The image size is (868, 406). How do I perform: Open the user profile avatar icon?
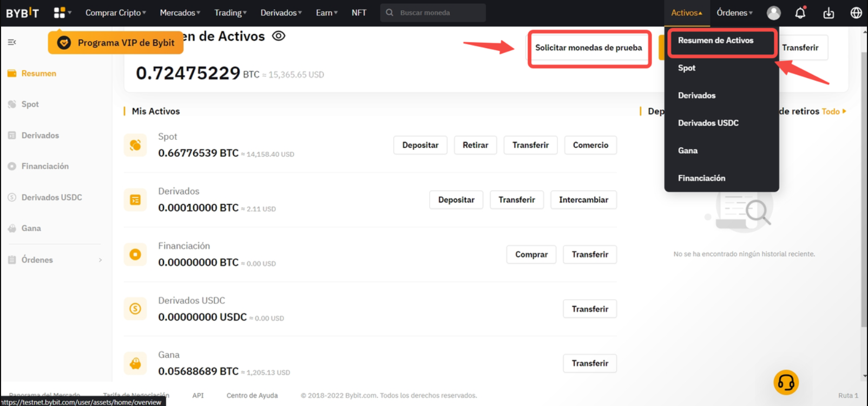coord(774,13)
